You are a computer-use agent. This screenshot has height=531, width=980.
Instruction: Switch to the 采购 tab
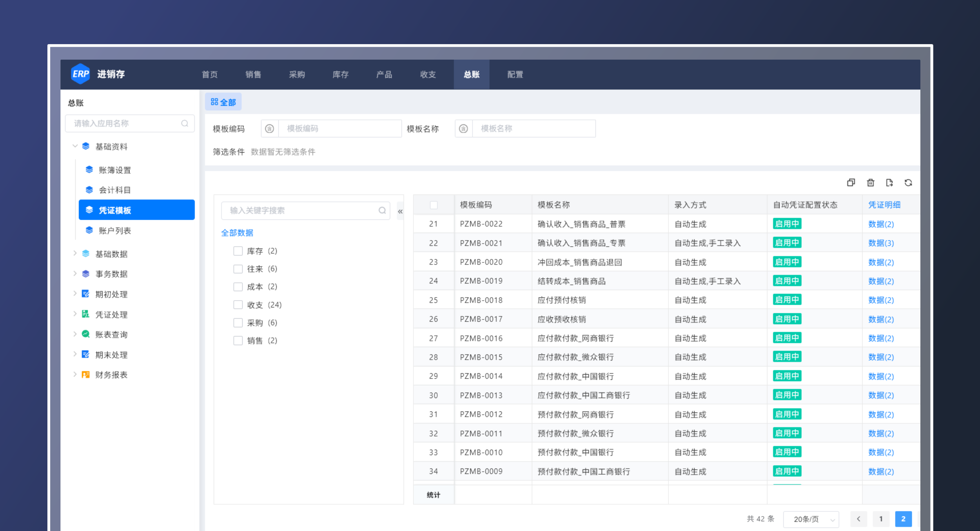coord(297,74)
